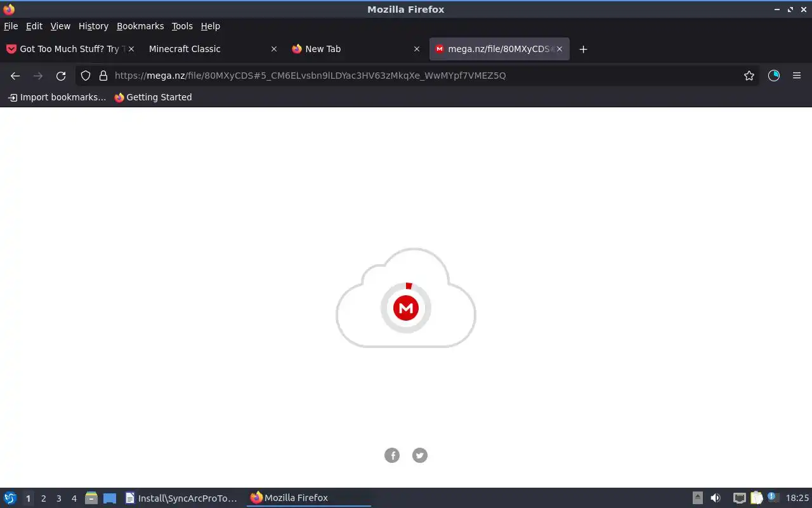Click the blue desktop taskbar icon
The height and width of the screenshot is (508, 812).
click(110, 498)
